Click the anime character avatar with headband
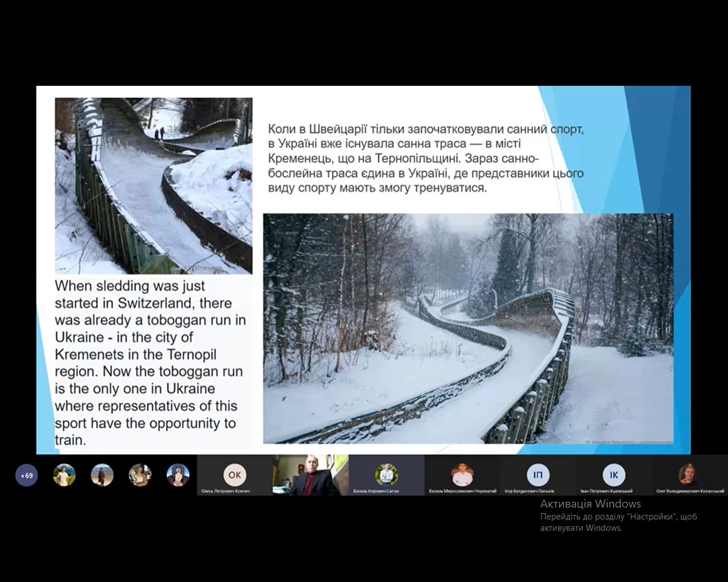The image size is (728, 582). click(178, 475)
